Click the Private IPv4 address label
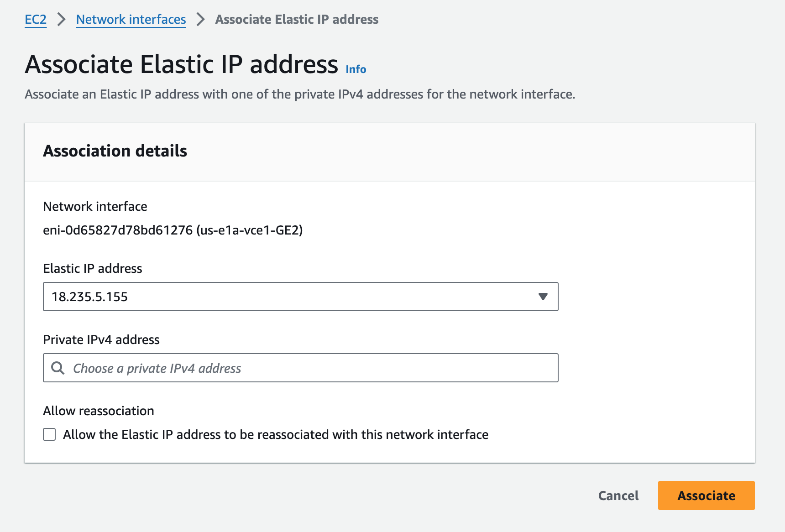The image size is (785, 532). pyautogui.click(x=101, y=339)
